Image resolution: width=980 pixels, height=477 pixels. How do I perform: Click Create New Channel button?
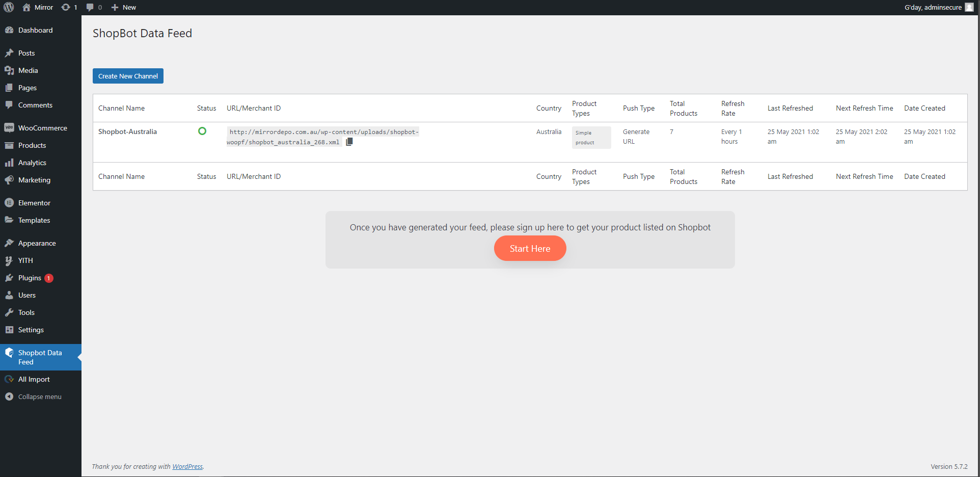[x=128, y=76]
